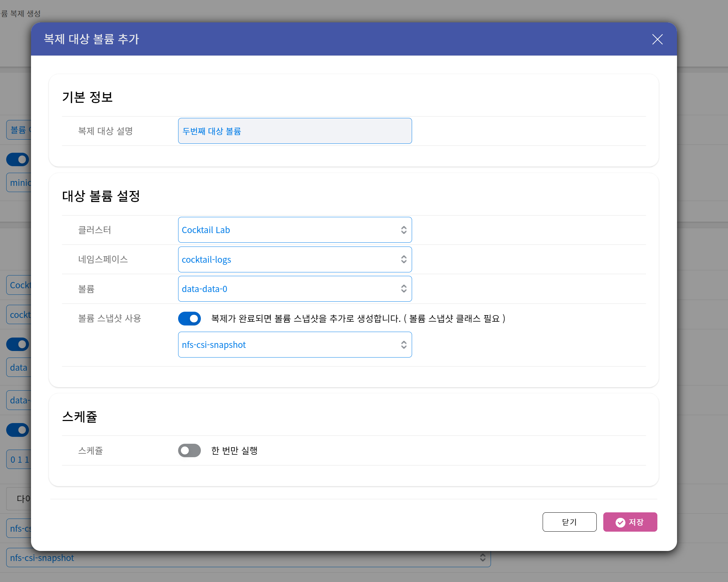Close dialog with the X icon
The height and width of the screenshot is (582, 728).
coord(657,39)
